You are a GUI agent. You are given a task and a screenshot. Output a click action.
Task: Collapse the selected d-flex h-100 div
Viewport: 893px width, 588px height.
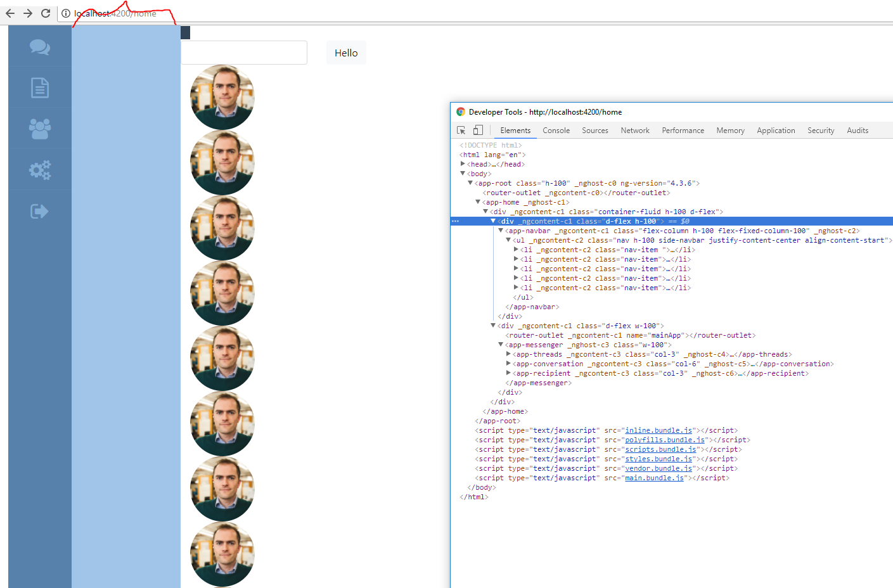(493, 221)
